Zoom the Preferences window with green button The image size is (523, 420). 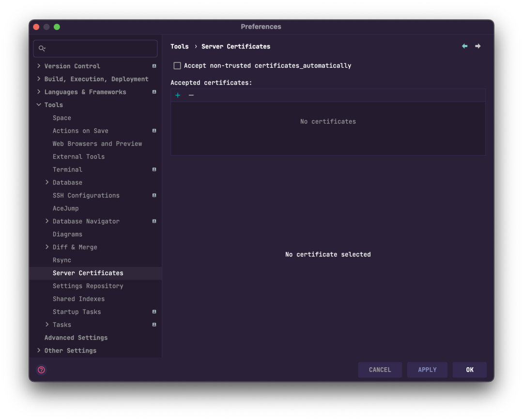[x=57, y=27]
